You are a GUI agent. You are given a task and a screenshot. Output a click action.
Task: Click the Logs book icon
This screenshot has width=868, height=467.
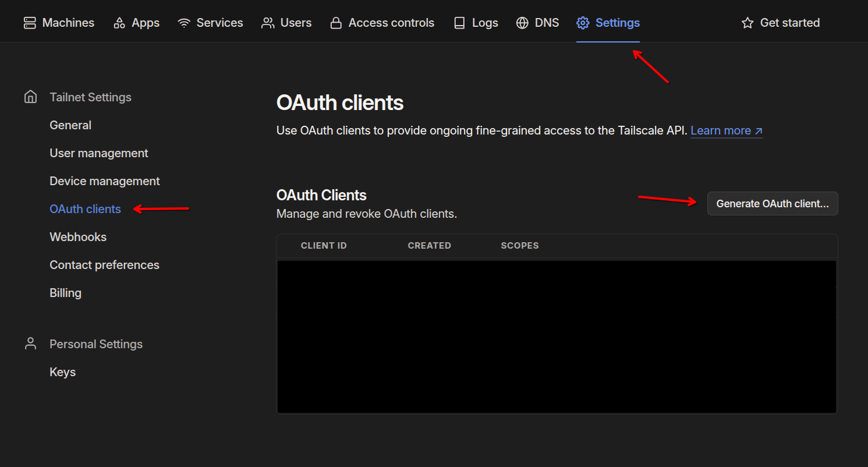click(x=459, y=23)
